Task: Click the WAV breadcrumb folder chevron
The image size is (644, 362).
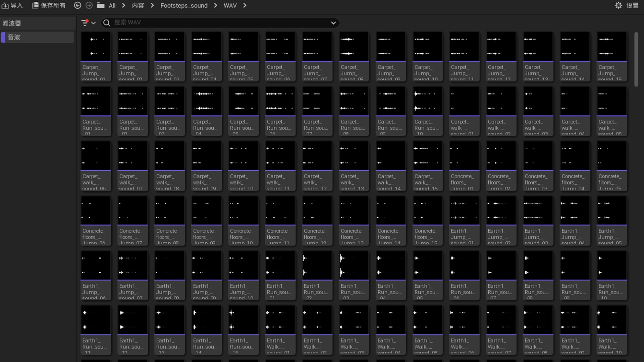Action: [x=245, y=5]
